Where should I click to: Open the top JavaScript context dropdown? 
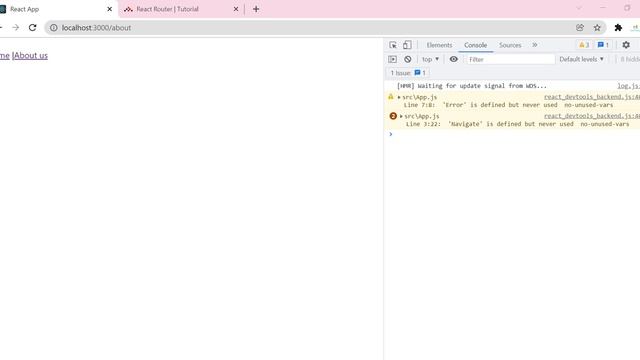pos(431,59)
